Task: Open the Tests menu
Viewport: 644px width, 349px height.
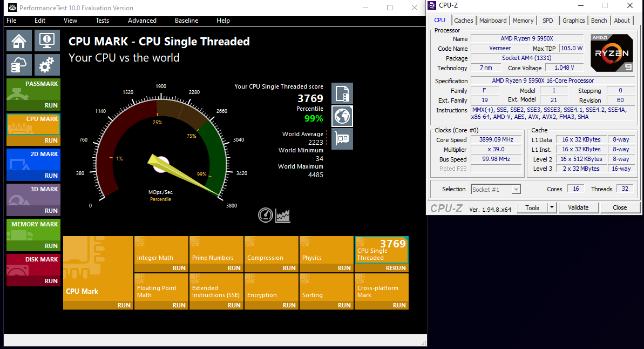Action: pos(102,21)
